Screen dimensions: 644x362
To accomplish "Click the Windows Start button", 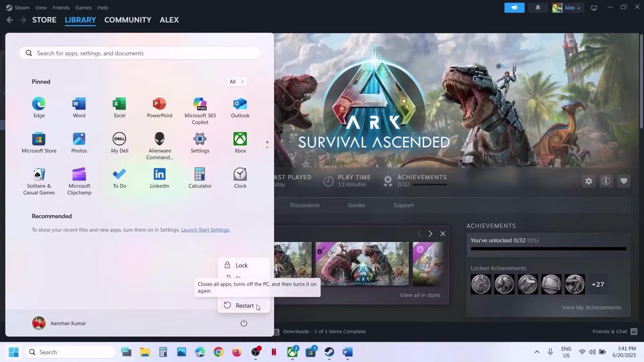I will pos(14,352).
